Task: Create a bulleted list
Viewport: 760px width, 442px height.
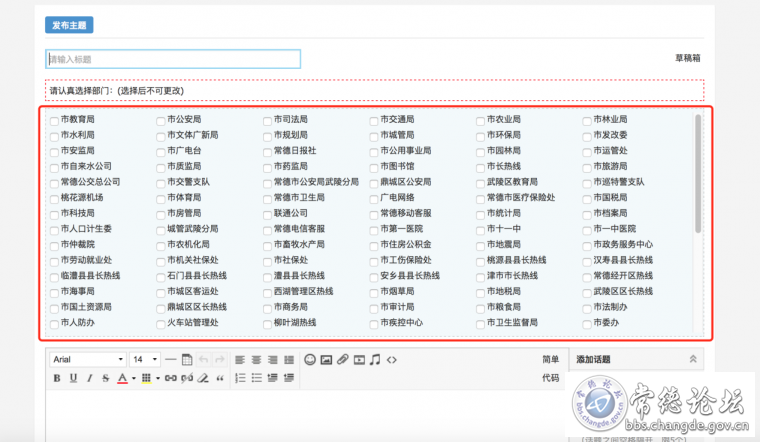Action: tap(256, 378)
